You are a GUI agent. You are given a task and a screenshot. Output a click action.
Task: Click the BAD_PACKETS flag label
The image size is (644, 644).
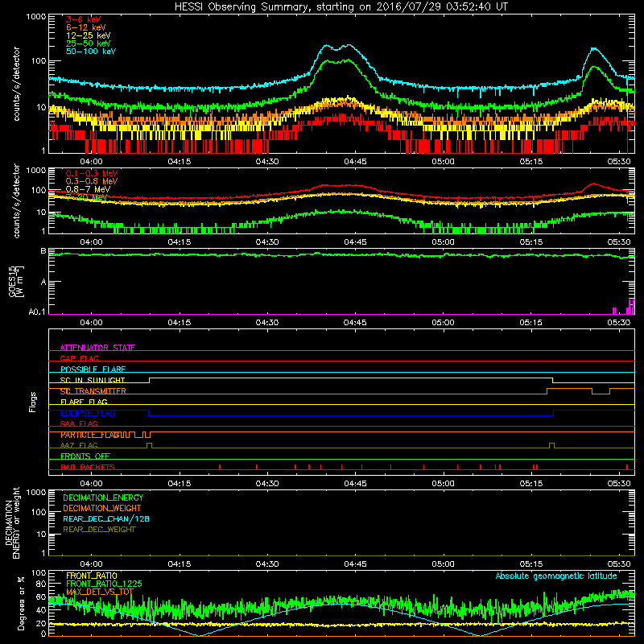coord(88,467)
